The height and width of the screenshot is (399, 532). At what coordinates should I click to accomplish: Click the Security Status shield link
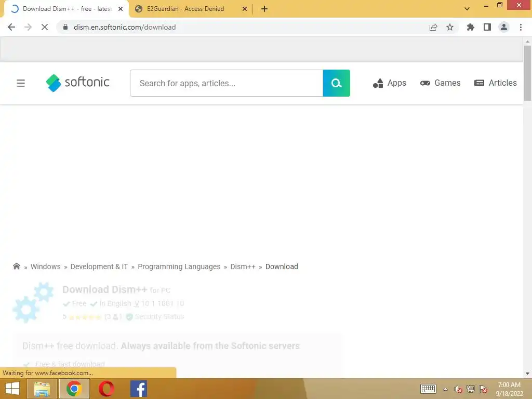pos(155,316)
